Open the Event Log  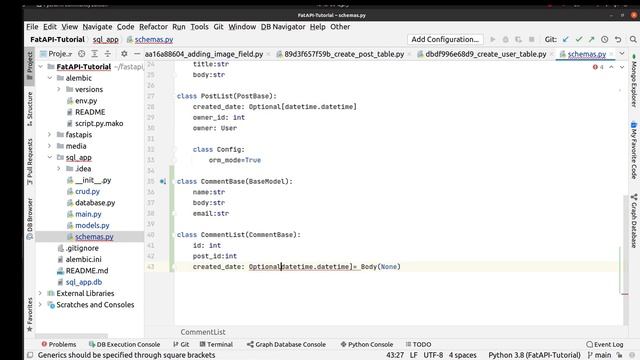[x=604, y=344]
